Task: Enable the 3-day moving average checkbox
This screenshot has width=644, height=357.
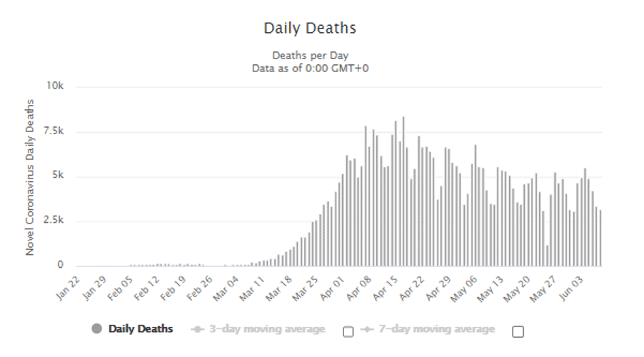Action: pyautogui.click(x=348, y=331)
